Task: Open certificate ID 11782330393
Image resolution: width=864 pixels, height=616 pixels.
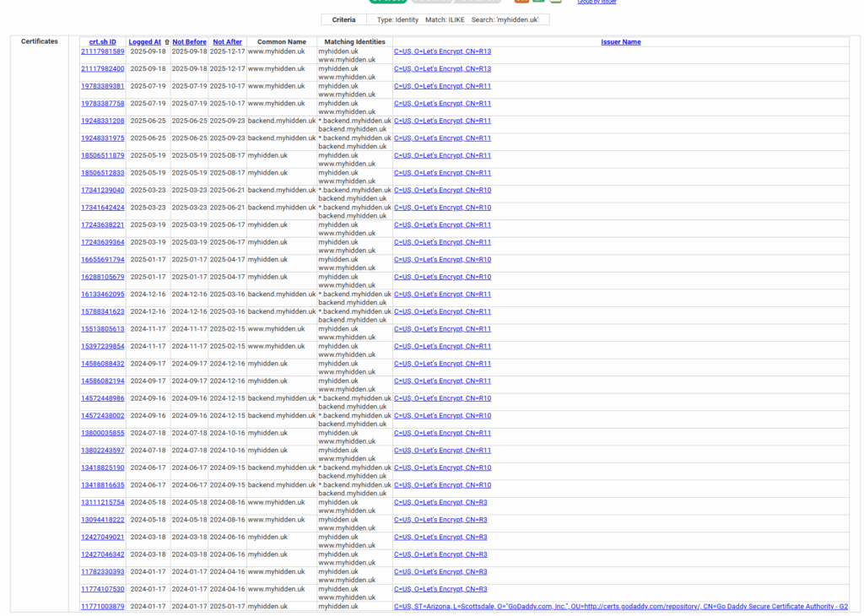Action: click(102, 572)
